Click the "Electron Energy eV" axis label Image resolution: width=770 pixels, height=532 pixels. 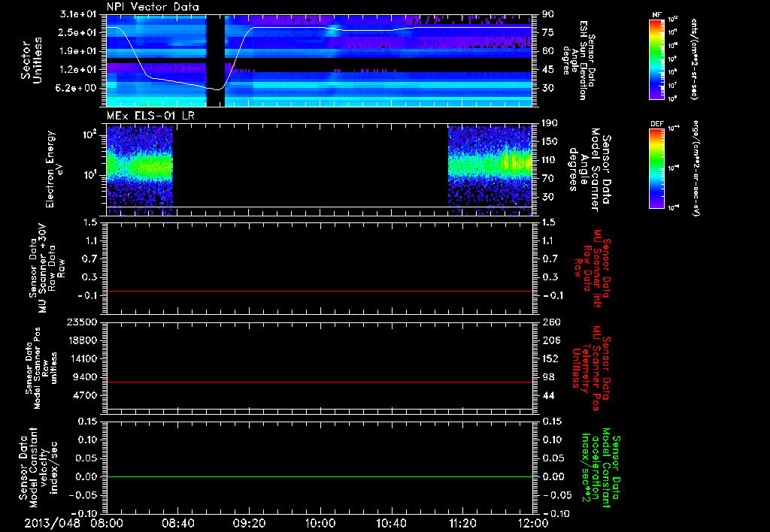54,169
